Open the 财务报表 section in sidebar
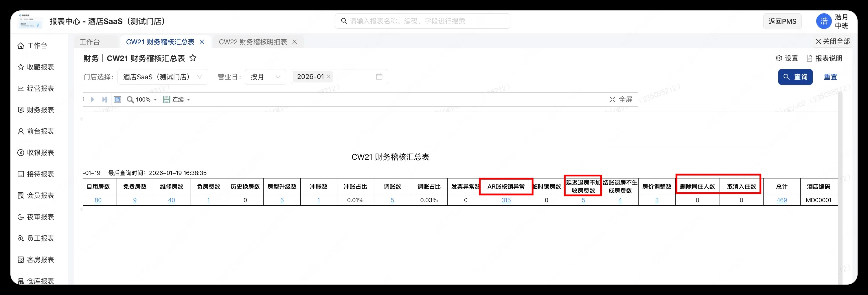The height and width of the screenshot is (295, 868). click(41, 110)
